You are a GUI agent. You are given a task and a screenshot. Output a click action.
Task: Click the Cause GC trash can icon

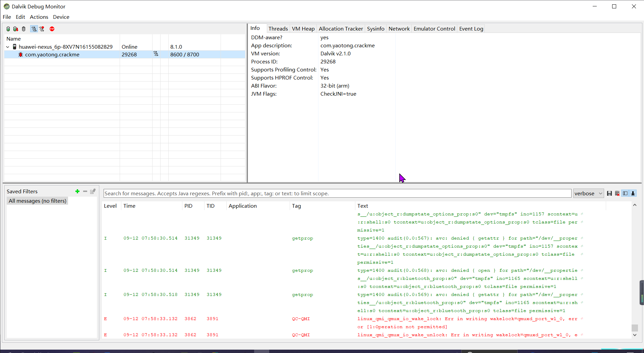click(x=23, y=29)
